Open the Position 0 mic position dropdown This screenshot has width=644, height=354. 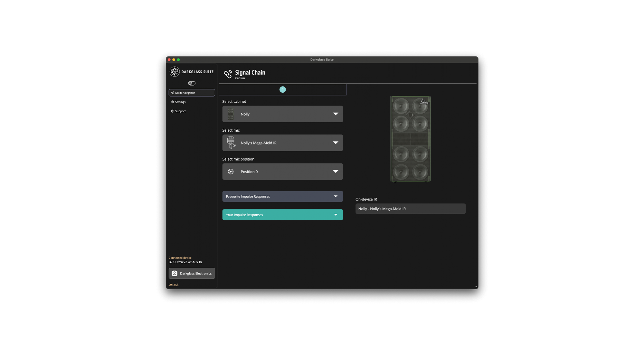[282, 172]
